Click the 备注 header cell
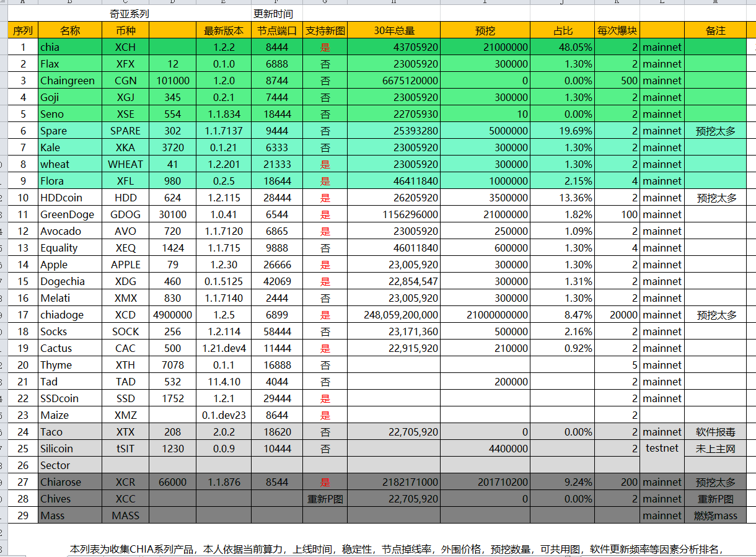This screenshot has height=557, width=756. click(716, 30)
